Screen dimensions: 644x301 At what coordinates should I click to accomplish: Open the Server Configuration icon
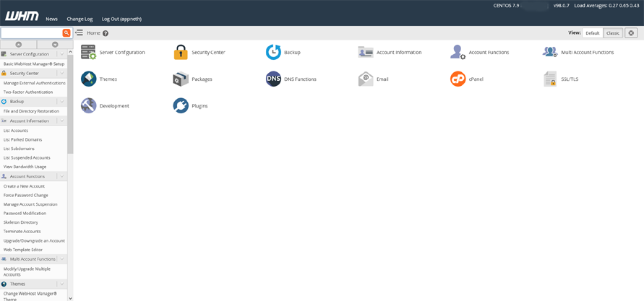click(x=88, y=52)
